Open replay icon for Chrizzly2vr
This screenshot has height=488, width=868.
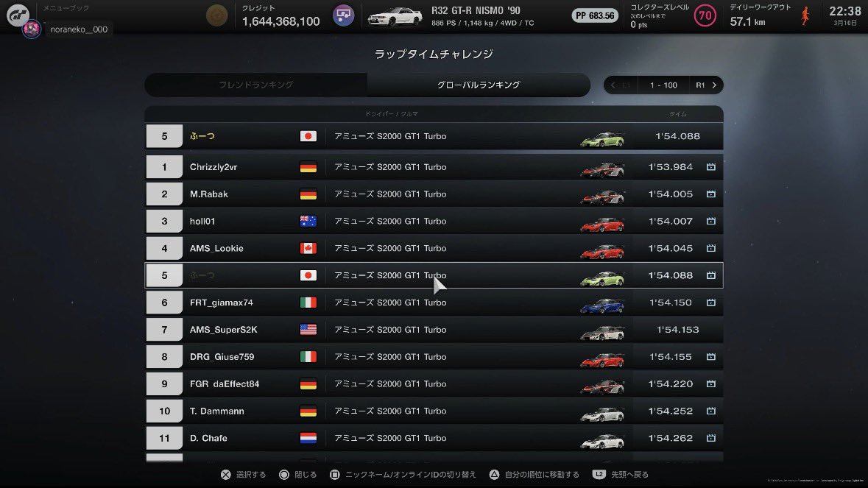710,166
